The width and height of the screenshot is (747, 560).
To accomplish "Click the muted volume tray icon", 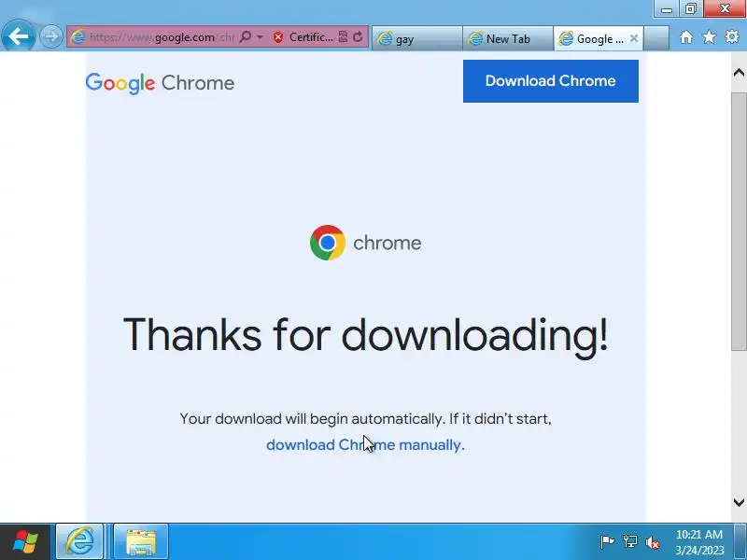I will 653,542.
